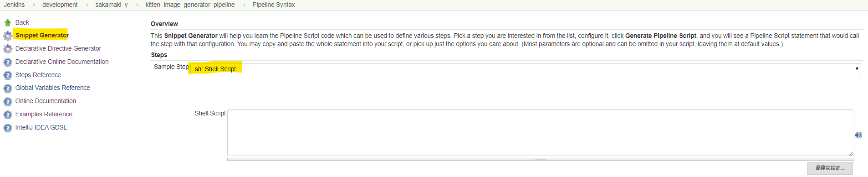
Task: Open the Steps Reference link
Action: click(38, 75)
